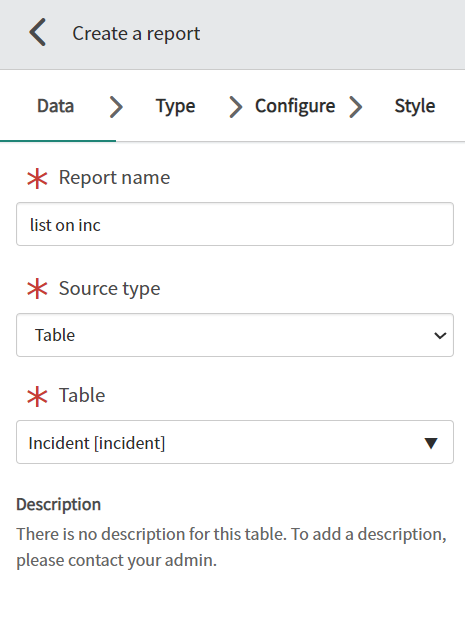Open the Table selector showing Incident [incident]
The image size is (465, 643).
click(x=235, y=442)
